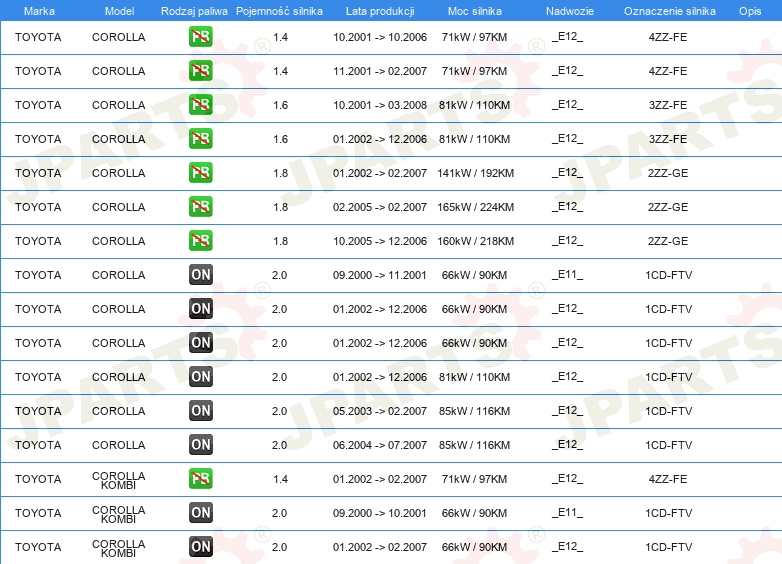Click the 3ZZ-FE engine code in the 10.2001 -> 03.2008 row

(668, 105)
